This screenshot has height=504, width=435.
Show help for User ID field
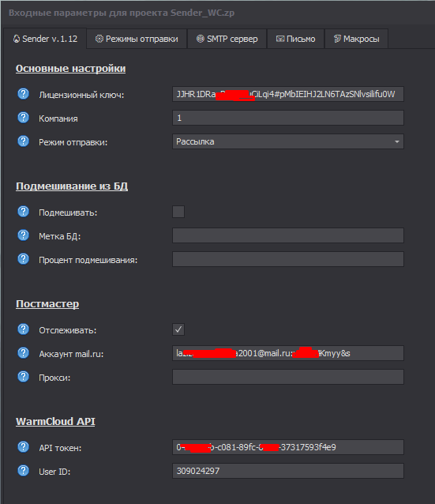coord(23,471)
